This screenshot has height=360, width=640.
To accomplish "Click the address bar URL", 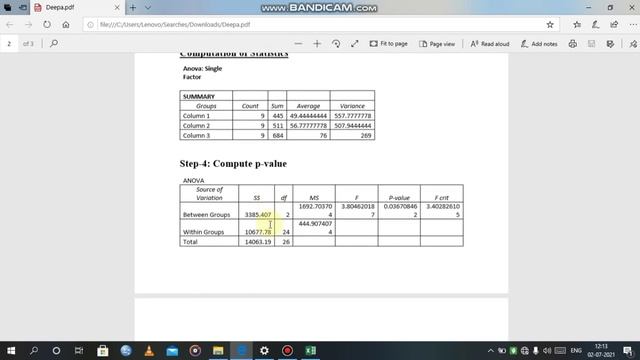I will tap(175, 24).
